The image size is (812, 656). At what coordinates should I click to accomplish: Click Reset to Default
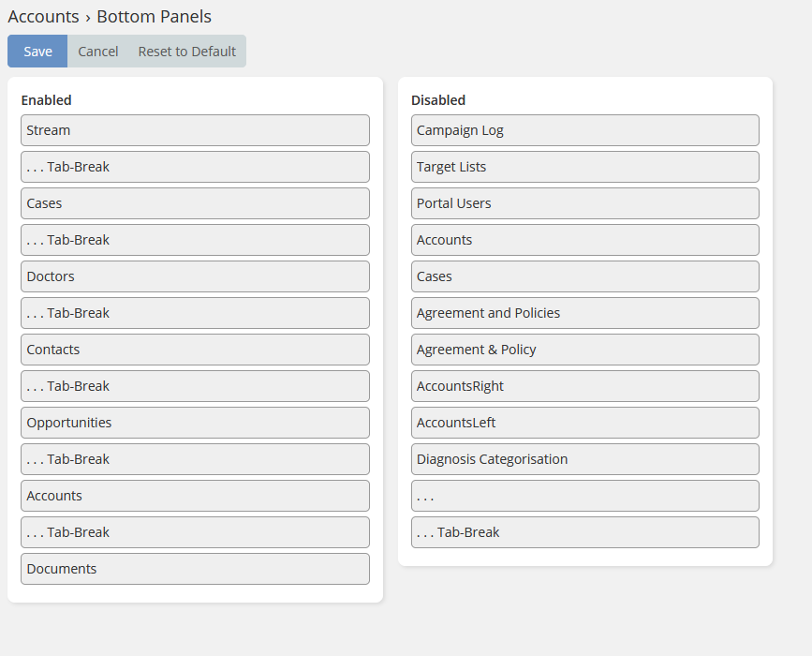coord(186,52)
